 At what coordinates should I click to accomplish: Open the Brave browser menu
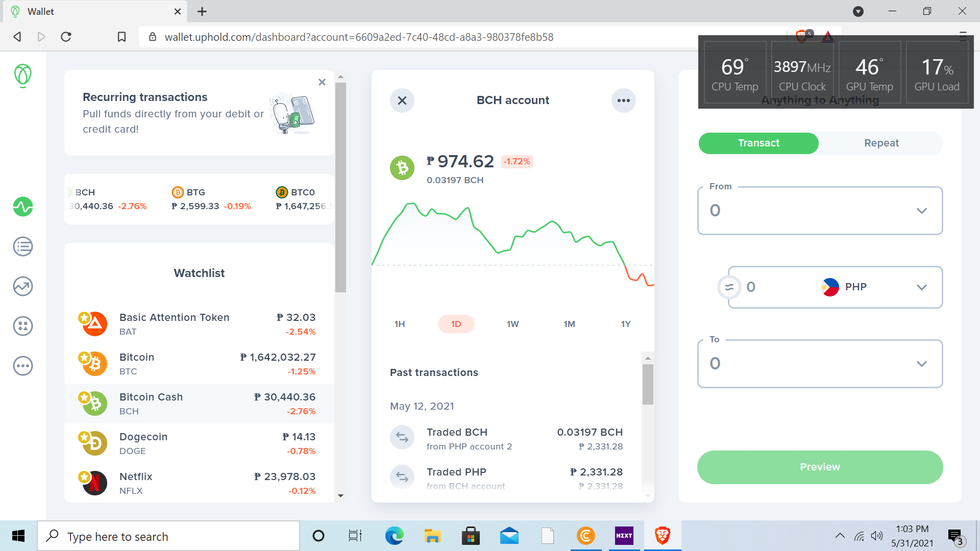(x=963, y=36)
